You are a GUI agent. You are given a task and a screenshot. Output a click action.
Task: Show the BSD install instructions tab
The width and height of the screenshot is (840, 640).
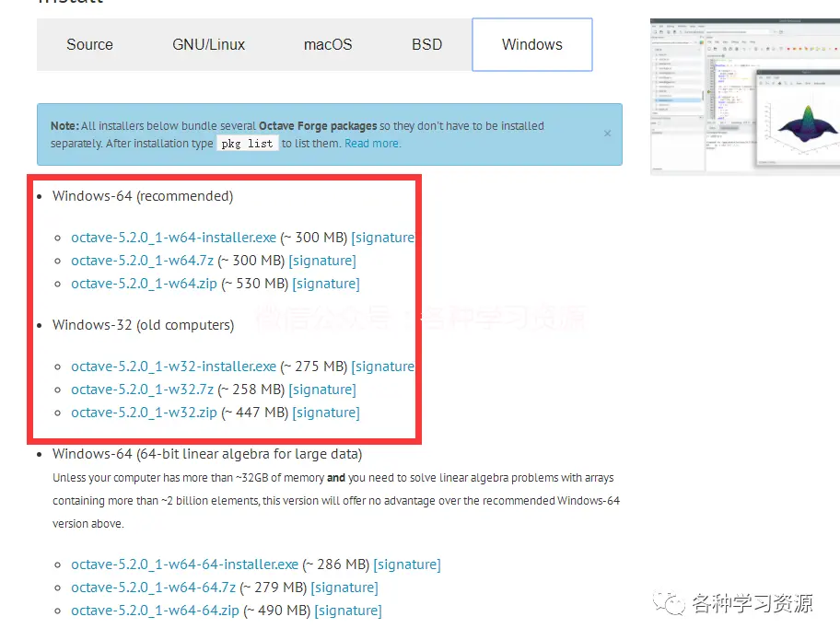click(427, 44)
